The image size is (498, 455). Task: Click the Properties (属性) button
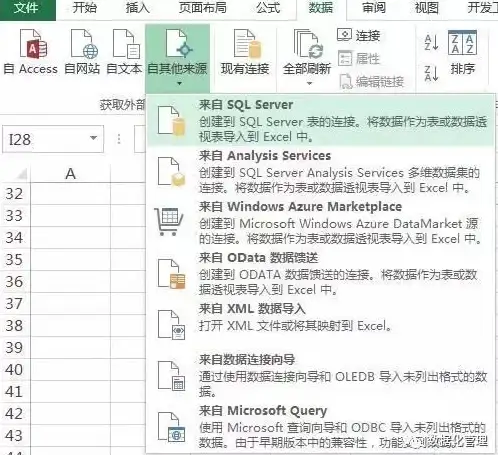(x=359, y=58)
